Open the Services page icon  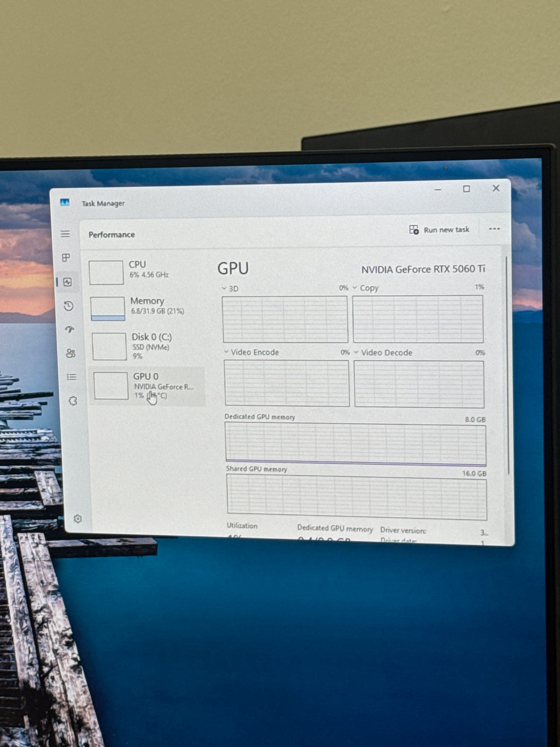[x=73, y=401]
